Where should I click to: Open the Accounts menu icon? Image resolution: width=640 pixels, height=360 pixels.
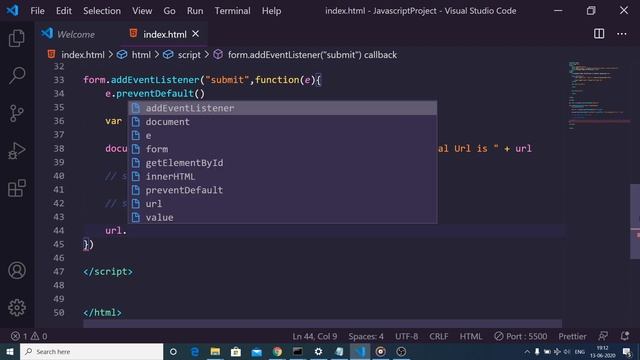pyautogui.click(x=17, y=271)
